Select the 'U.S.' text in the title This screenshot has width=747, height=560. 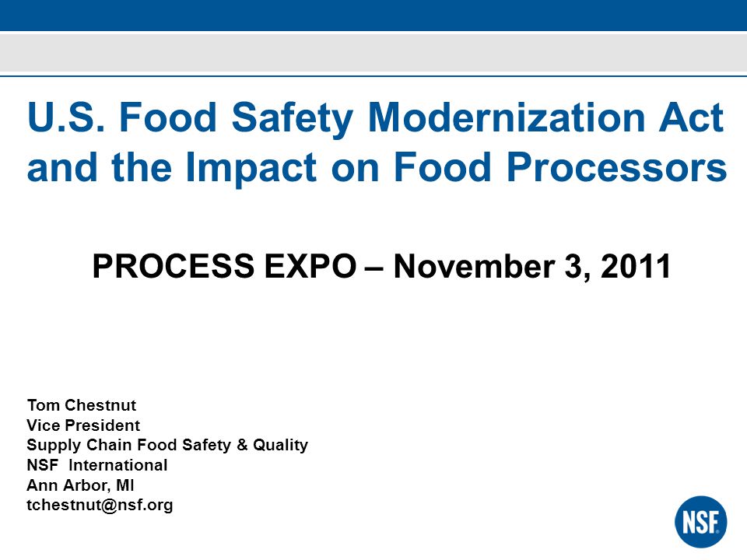[x=65, y=117]
